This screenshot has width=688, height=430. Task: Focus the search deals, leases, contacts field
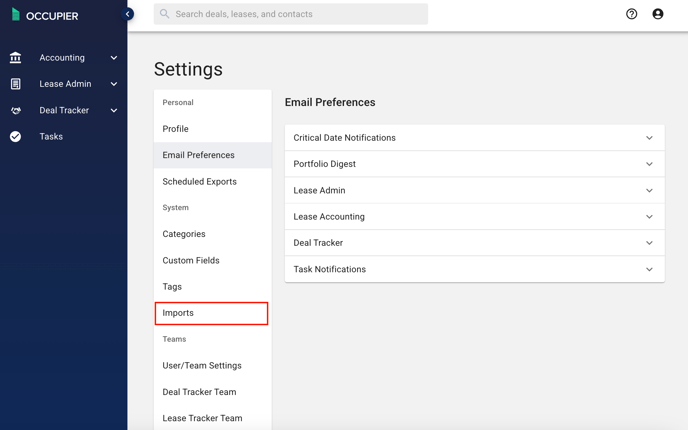point(290,14)
